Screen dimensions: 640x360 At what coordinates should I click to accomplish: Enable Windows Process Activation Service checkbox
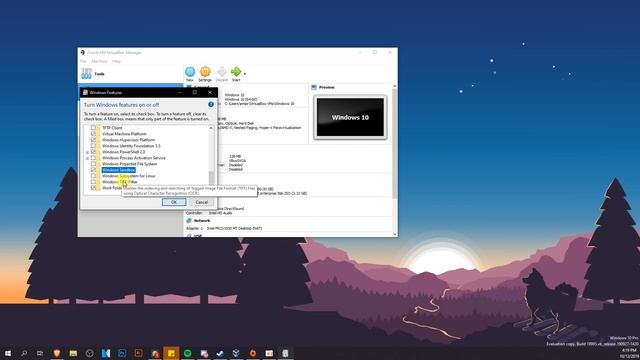point(93,158)
